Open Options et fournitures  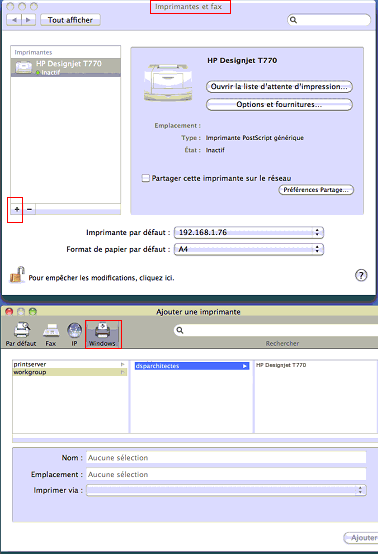(x=279, y=105)
